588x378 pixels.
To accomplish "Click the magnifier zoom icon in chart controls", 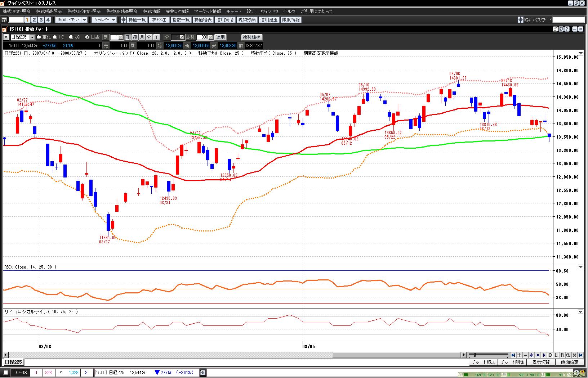I will click(568, 355).
